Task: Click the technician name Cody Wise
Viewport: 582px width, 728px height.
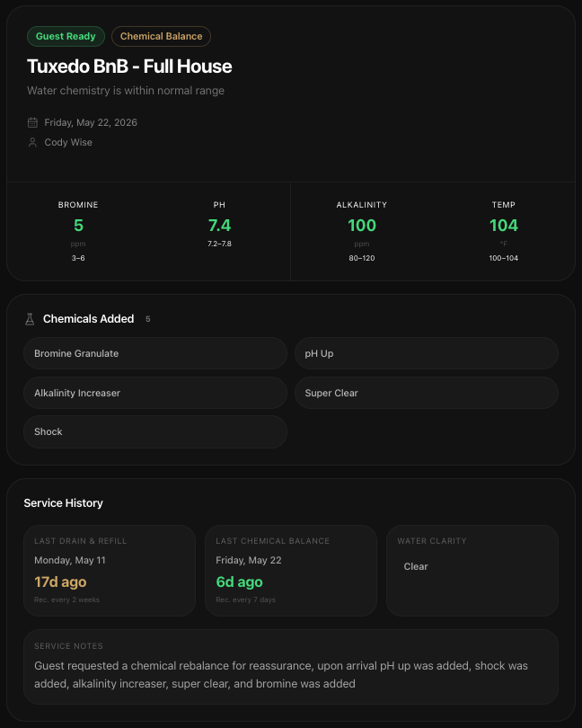Action: pyautogui.click(x=68, y=142)
